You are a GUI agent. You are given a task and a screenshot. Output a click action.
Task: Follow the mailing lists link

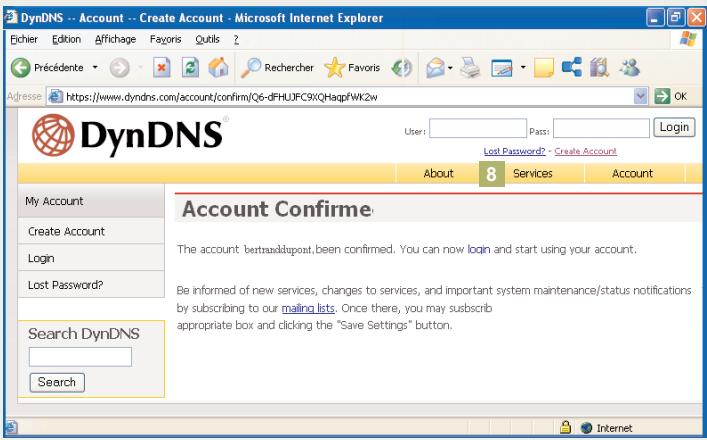pyautogui.click(x=308, y=308)
